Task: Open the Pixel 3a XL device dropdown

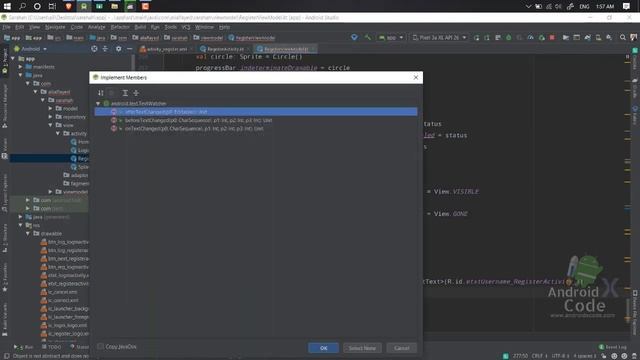Action: (439, 38)
